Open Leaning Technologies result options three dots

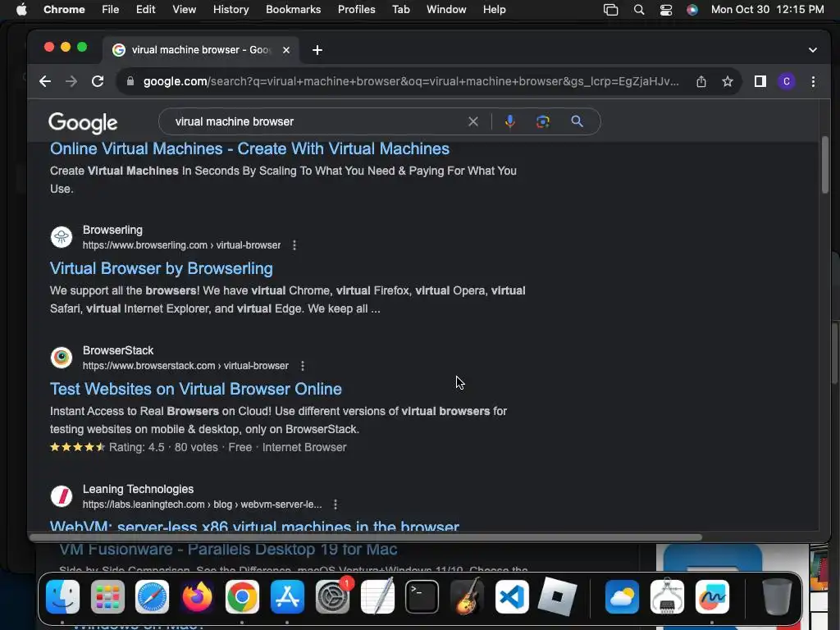click(x=336, y=504)
